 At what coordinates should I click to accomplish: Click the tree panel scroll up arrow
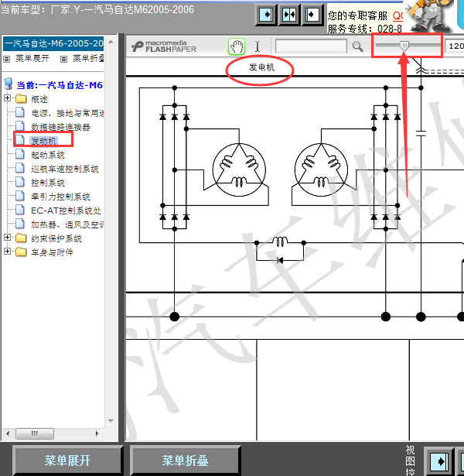[111, 43]
